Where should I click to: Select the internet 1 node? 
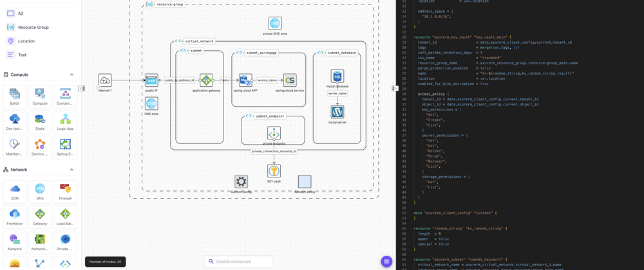(105, 80)
